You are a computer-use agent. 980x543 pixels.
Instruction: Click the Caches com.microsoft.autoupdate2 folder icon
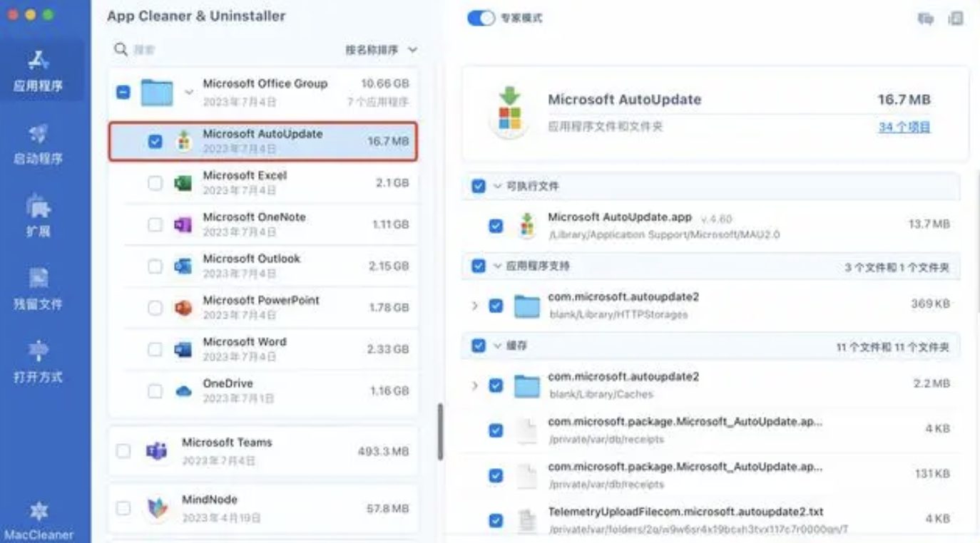[527, 386]
